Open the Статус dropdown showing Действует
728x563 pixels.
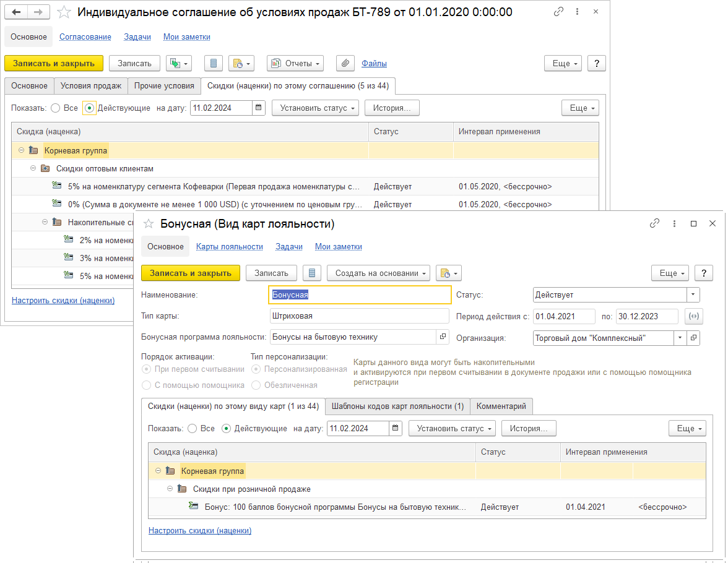pyautogui.click(x=693, y=295)
